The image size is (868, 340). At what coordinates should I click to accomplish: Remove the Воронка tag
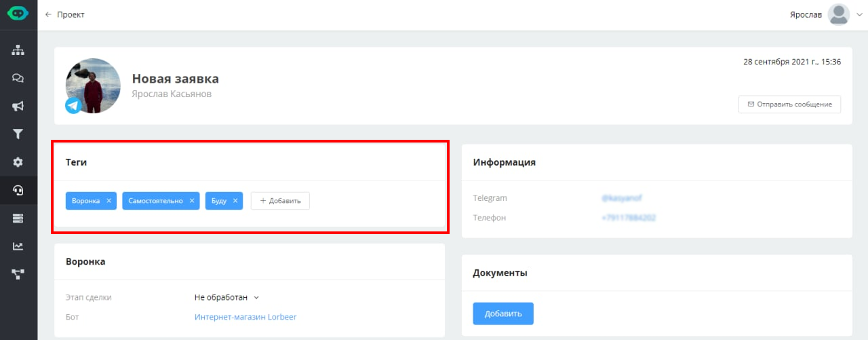click(x=109, y=201)
